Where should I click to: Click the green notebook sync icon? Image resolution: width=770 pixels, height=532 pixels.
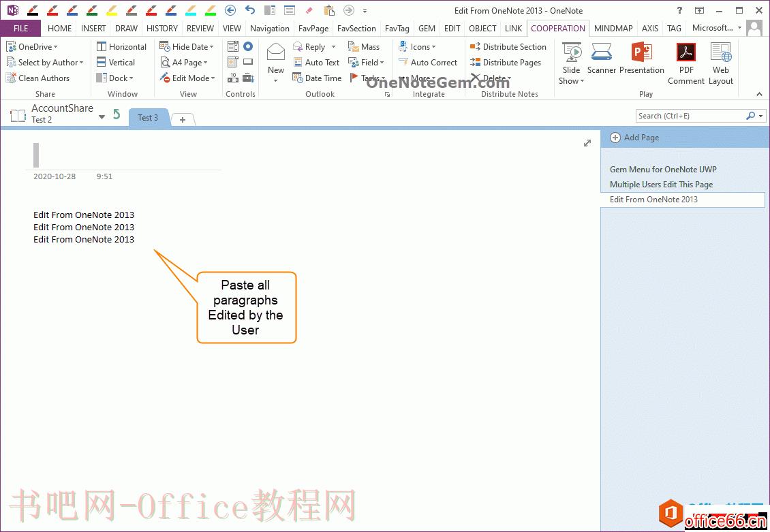117,114
